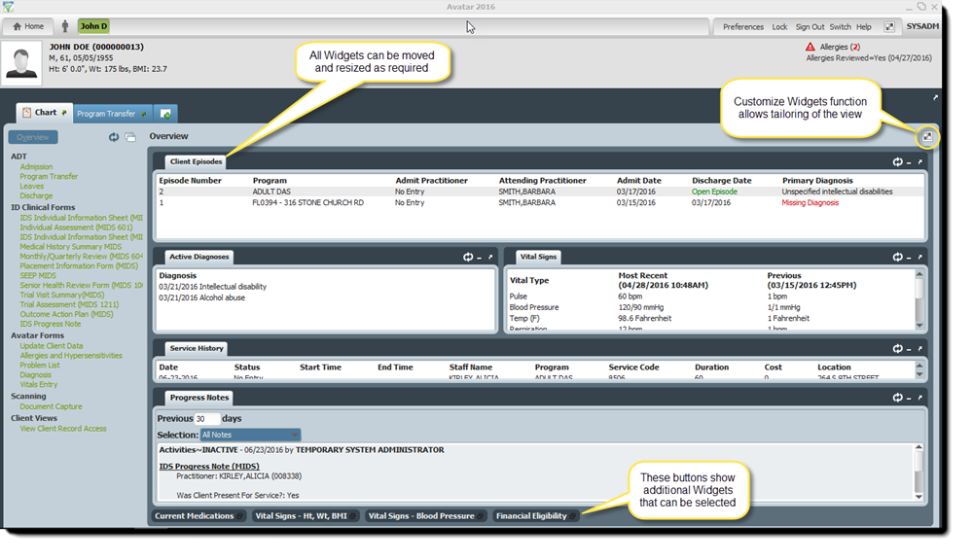Pop out the Service History widget
The width and height of the screenshot is (973, 560).
pyautogui.click(x=920, y=348)
